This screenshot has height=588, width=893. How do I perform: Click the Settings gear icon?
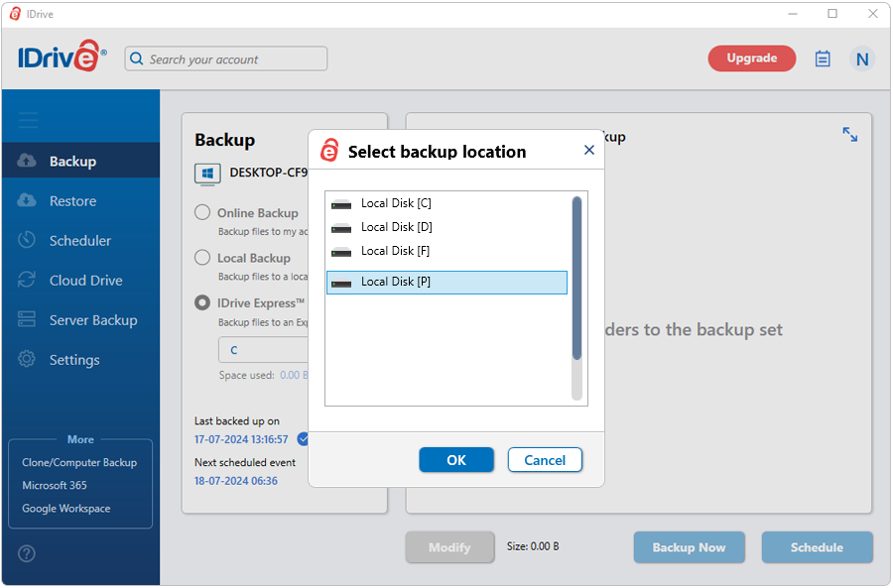pos(26,359)
